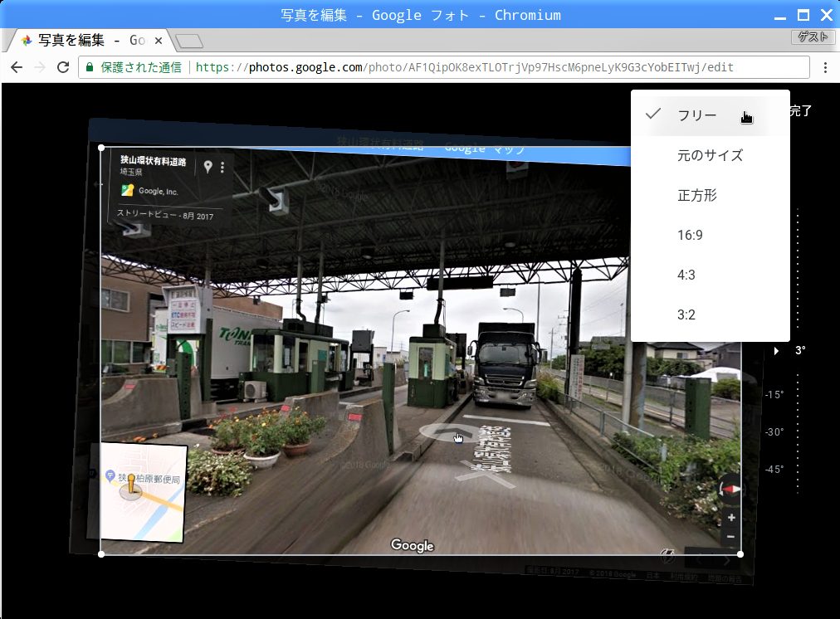
Task: Select the フリー aspect ratio option
Action: pos(710,115)
